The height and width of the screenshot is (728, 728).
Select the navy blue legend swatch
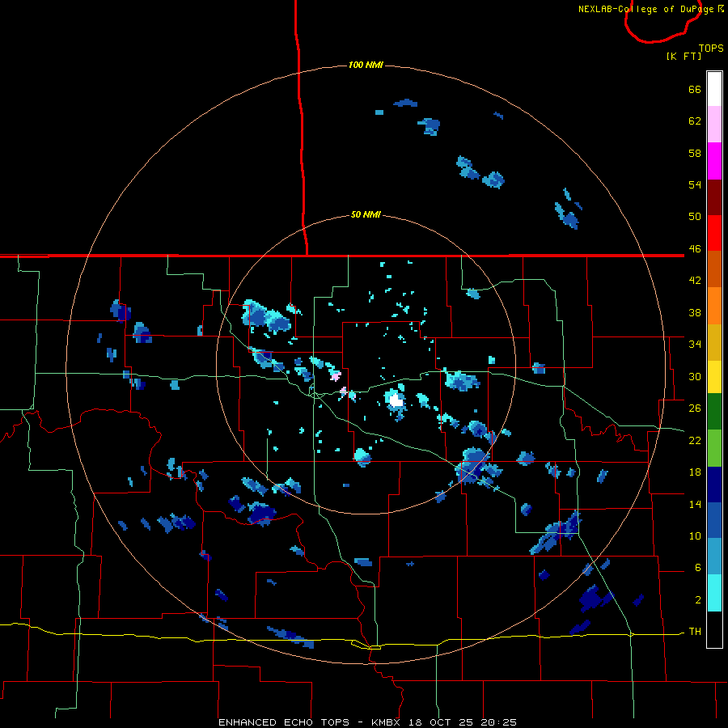714,485
